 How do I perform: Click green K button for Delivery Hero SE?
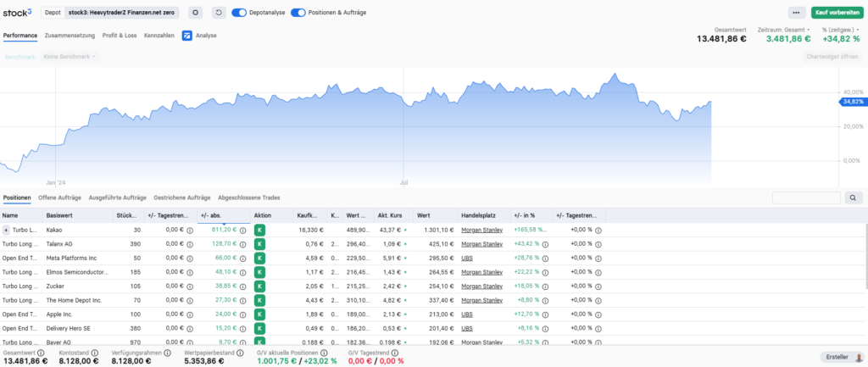[x=259, y=328]
